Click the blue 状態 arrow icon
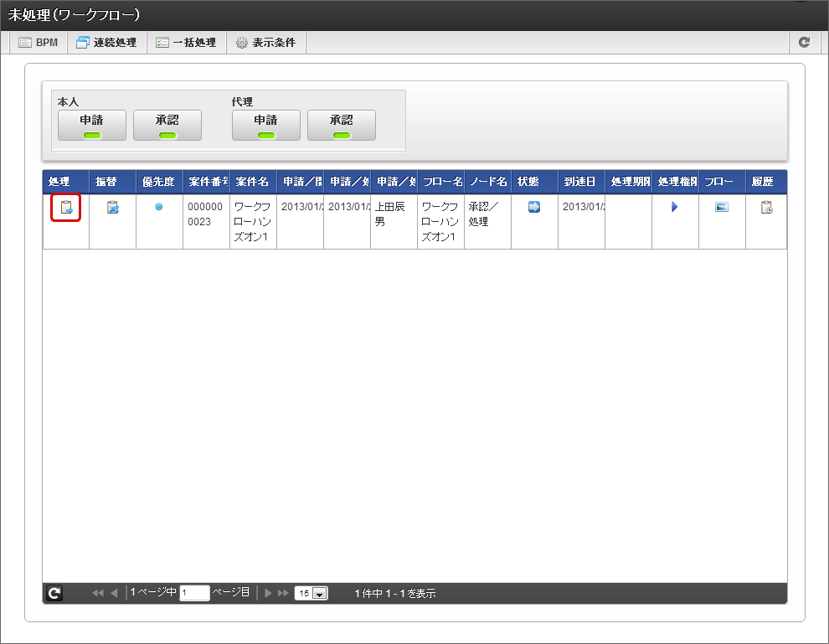Viewport: 829px width, 644px height. point(534,207)
